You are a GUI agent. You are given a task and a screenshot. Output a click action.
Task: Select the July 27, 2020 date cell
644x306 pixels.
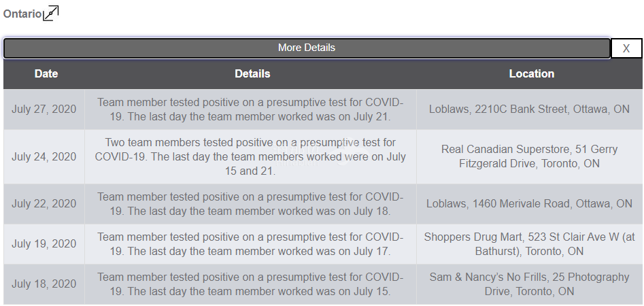coord(44,109)
